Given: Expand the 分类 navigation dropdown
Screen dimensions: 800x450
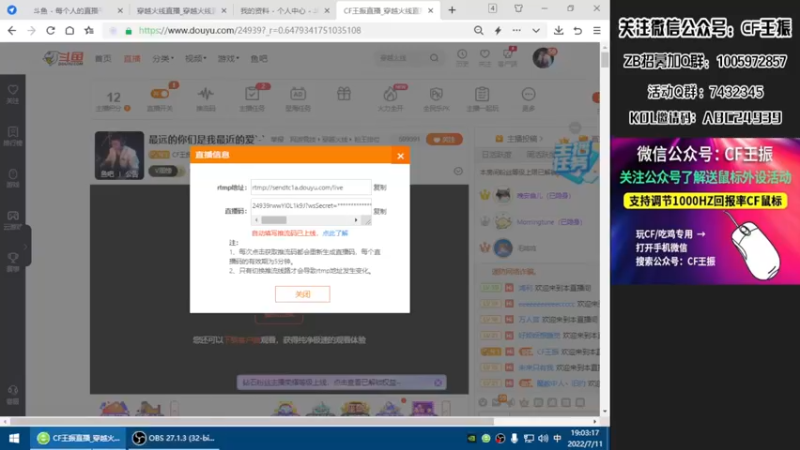Looking at the screenshot, I should tap(163, 59).
